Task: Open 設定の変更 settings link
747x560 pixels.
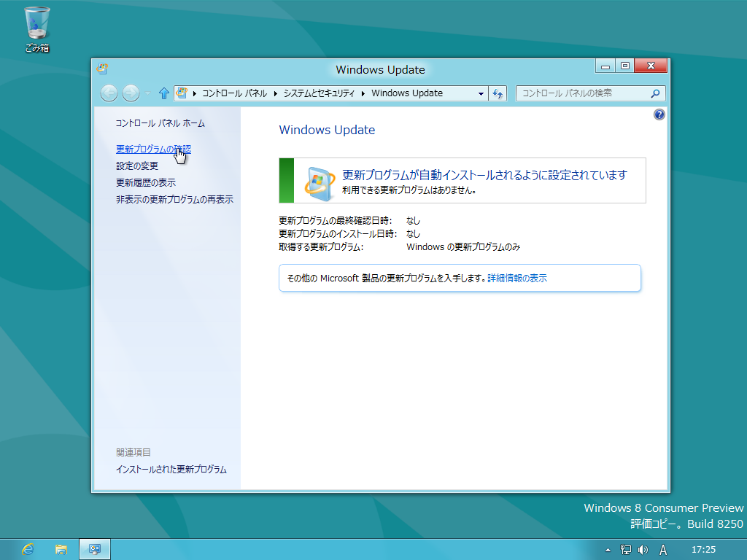Action: 137,166
